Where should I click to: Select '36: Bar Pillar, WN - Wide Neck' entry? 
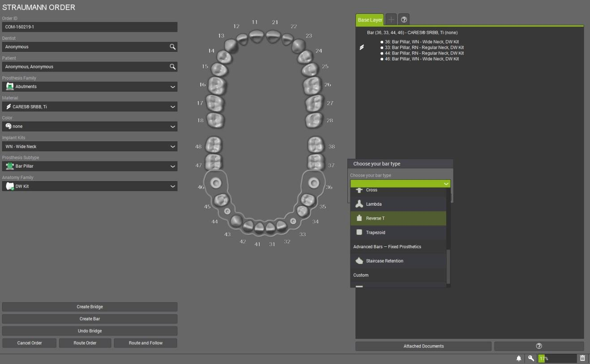422,42
